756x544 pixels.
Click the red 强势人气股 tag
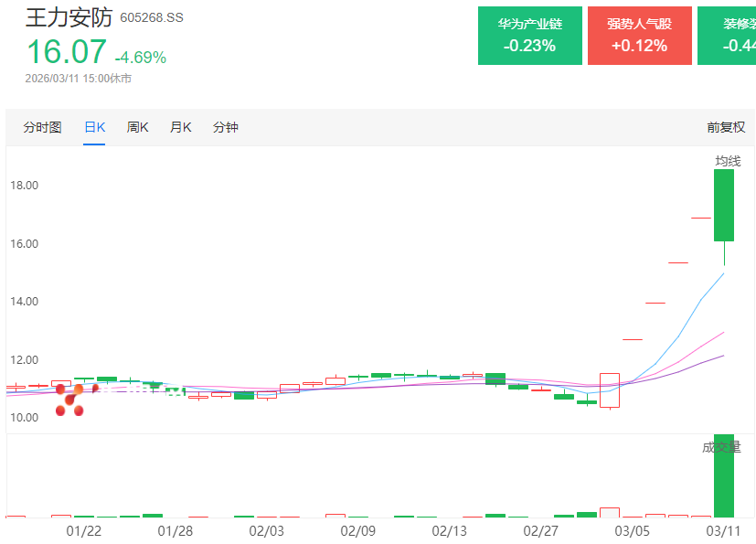tap(639, 36)
